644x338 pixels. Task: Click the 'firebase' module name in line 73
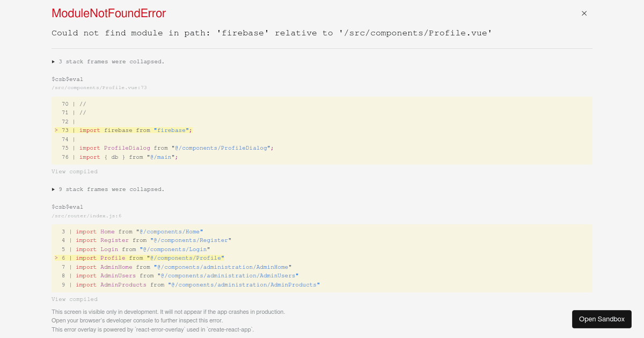point(171,130)
